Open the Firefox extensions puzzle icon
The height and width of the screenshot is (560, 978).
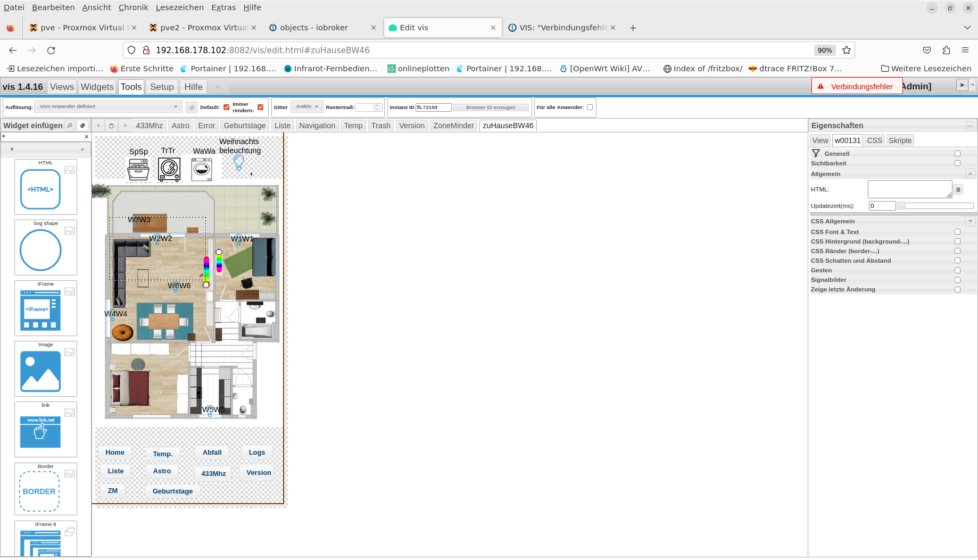[946, 50]
